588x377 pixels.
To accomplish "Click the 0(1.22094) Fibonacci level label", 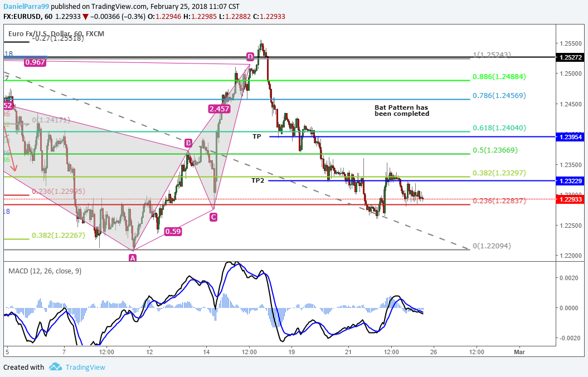I will (x=492, y=246).
